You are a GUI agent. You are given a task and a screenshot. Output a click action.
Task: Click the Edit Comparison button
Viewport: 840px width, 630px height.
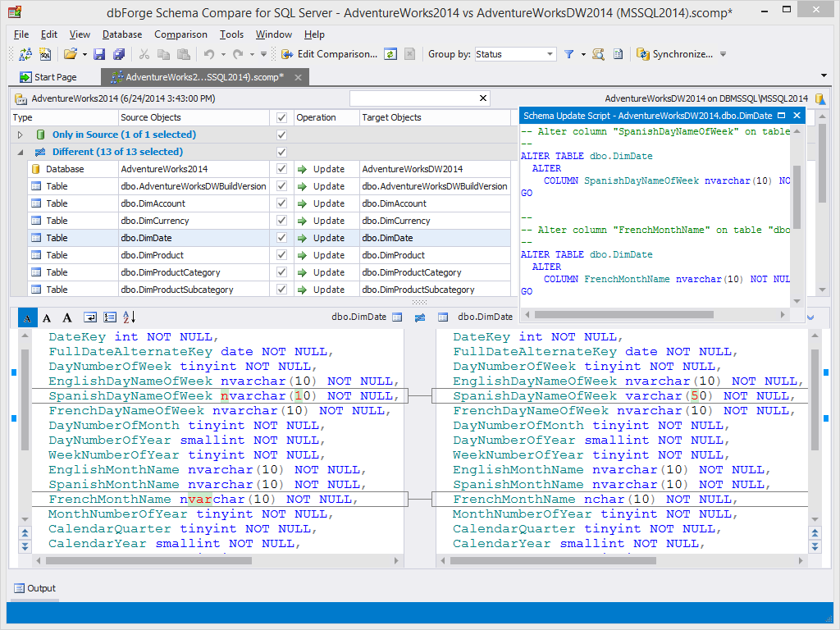330,54
